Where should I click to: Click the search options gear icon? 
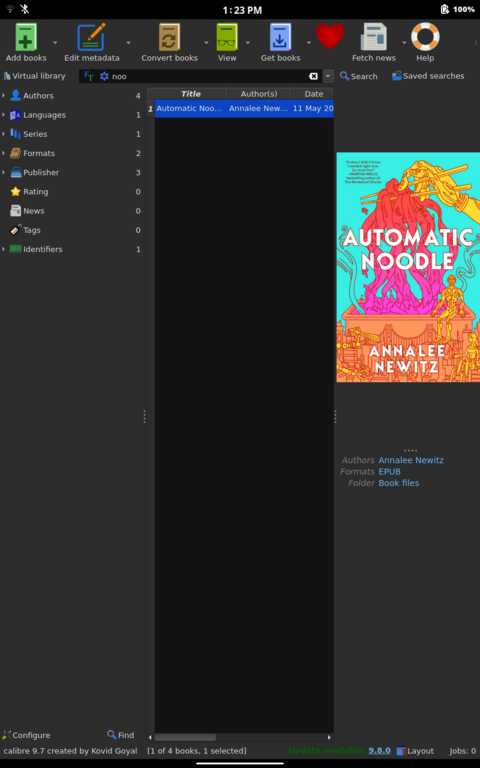[104, 76]
